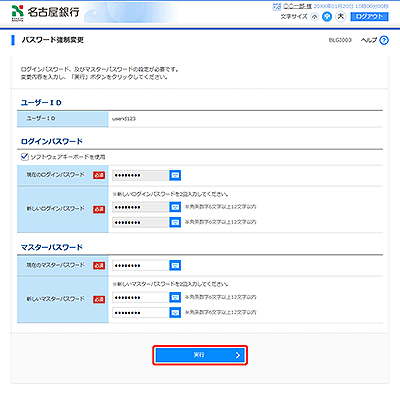400x399 pixels.
Task: Select medium font size option
Action: pyautogui.click(x=327, y=17)
